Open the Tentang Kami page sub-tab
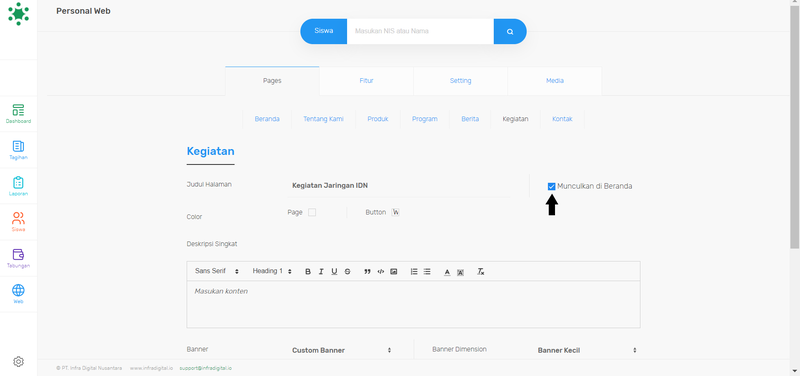The height and width of the screenshot is (376, 800). (x=323, y=119)
